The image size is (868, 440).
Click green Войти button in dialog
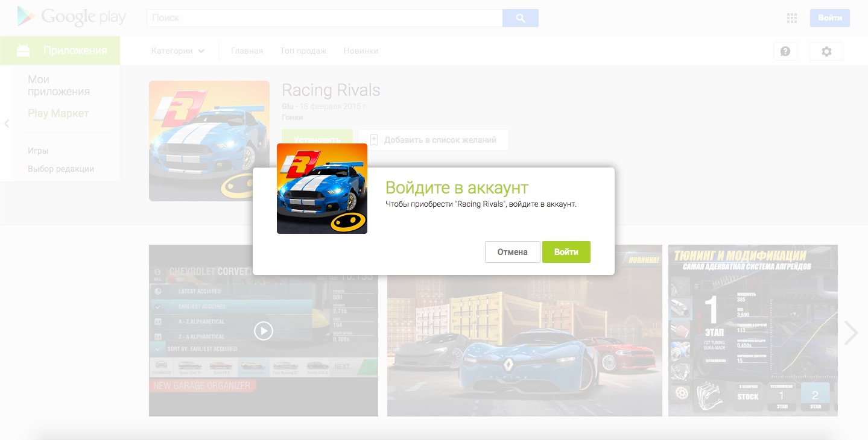pos(566,252)
